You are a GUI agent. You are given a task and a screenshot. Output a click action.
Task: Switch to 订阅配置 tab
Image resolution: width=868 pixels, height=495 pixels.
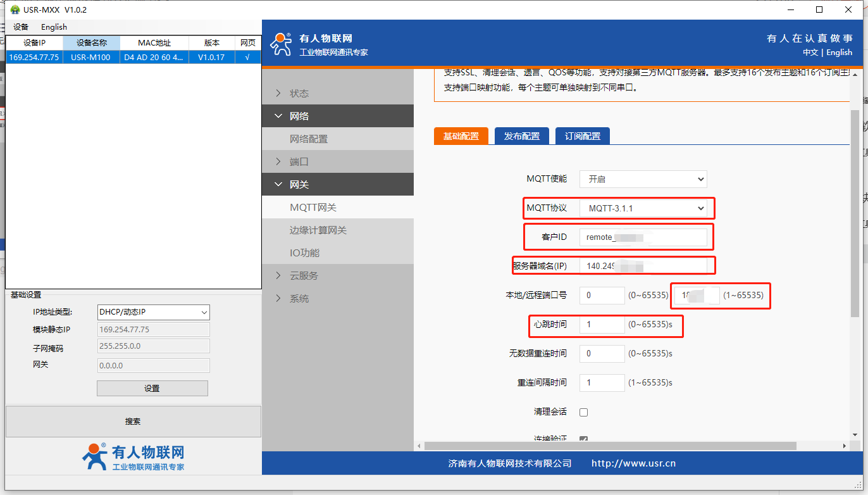[583, 136]
